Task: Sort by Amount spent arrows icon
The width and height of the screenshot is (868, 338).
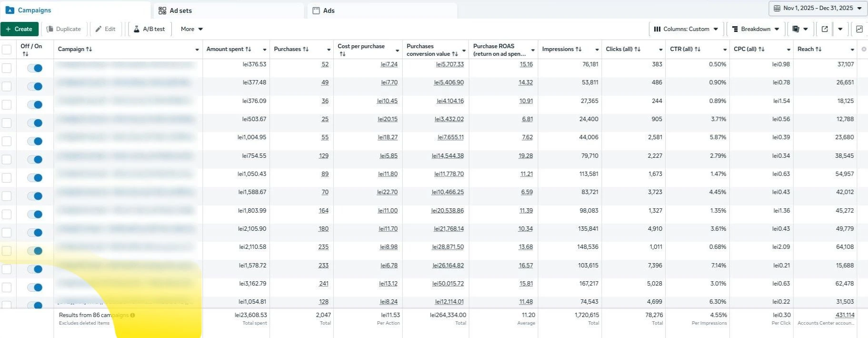Action: point(248,49)
